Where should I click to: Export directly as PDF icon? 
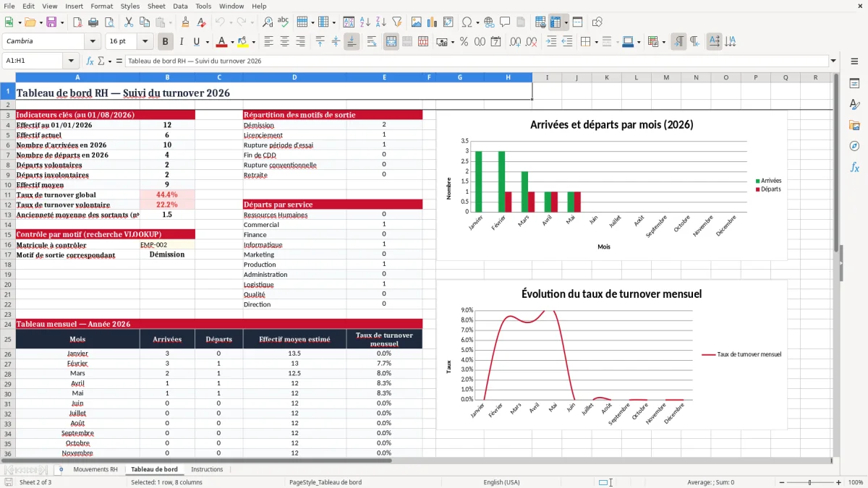(79, 22)
